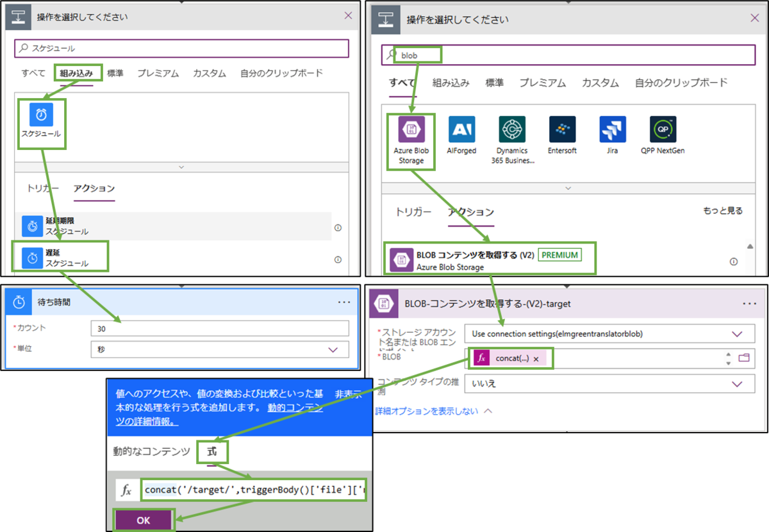This screenshot has height=532, width=769.
Task: Switch to 組み込み tab in right panel
Action: tap(451, 83)
